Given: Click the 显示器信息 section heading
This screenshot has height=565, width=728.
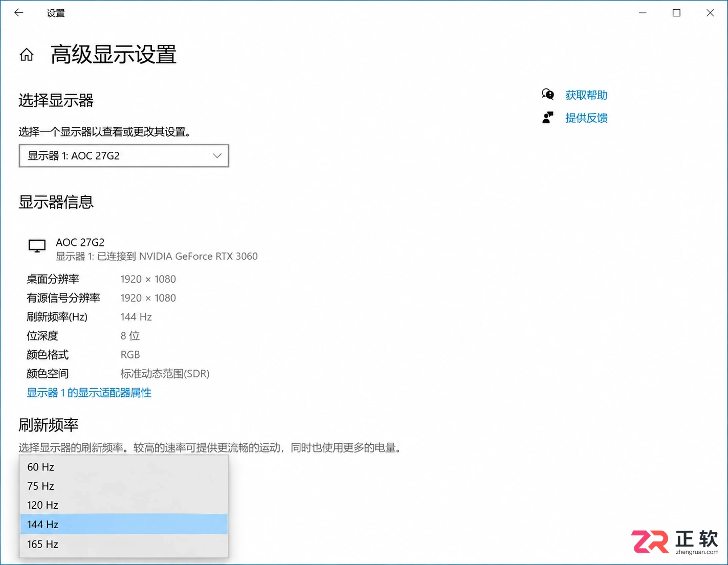Looking at the screenshot, I should tap(56, 202).
